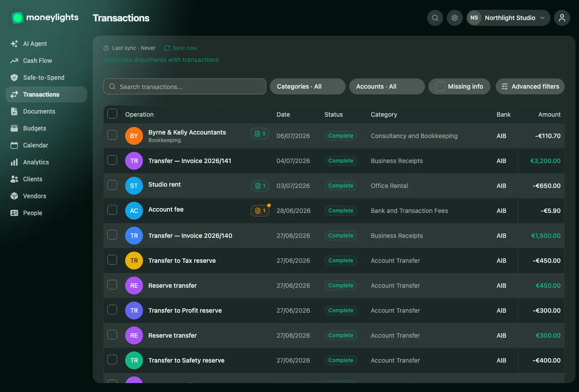This screenshot has height=392, width=579.
Task: Click the AC avatar for Account fee
Action: 134,211
